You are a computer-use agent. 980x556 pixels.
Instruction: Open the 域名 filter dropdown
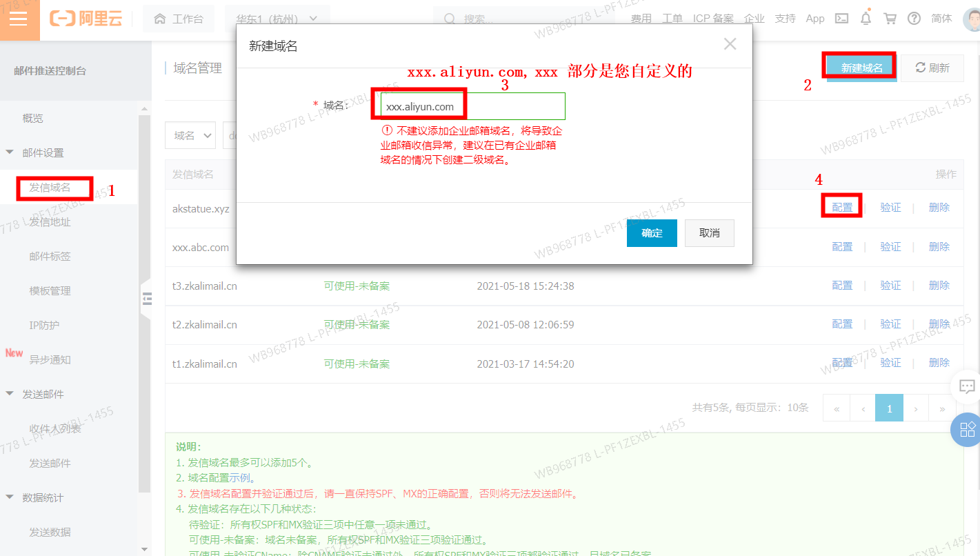190,136
